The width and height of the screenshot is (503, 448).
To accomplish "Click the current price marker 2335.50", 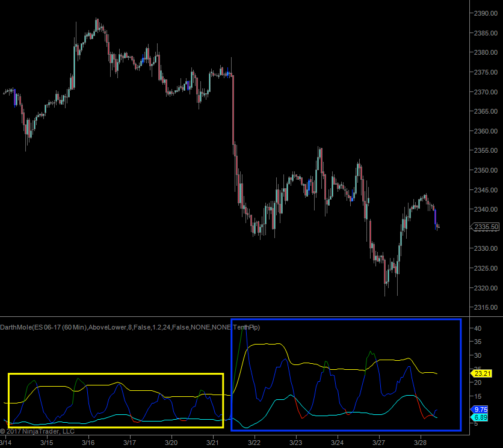I will tap(486, 227).
